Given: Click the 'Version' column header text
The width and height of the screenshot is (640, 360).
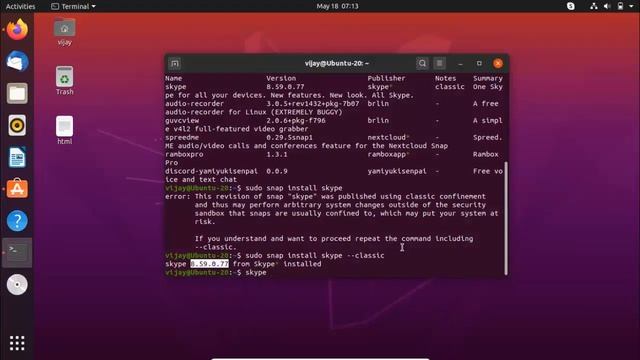Looking at the screenshot, I should (281, 78).
